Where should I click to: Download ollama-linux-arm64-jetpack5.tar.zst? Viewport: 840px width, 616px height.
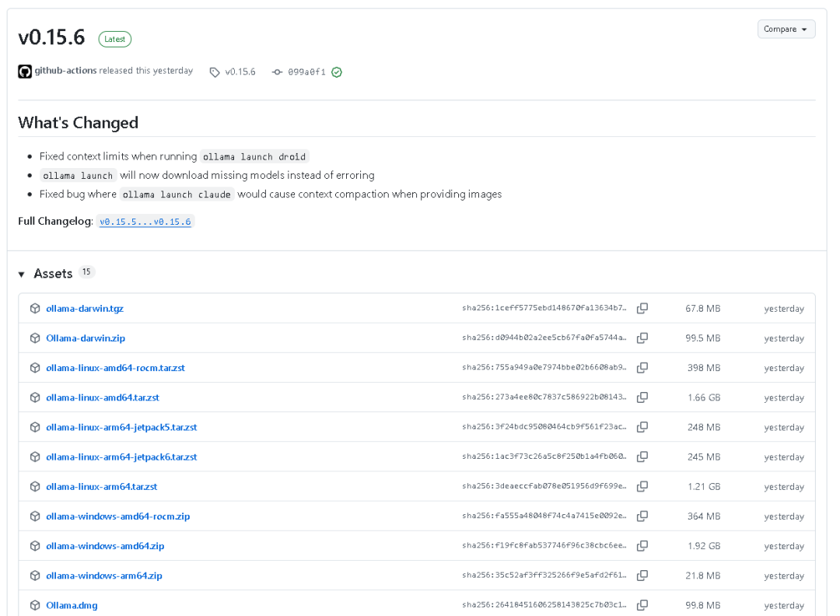point(121,428)
